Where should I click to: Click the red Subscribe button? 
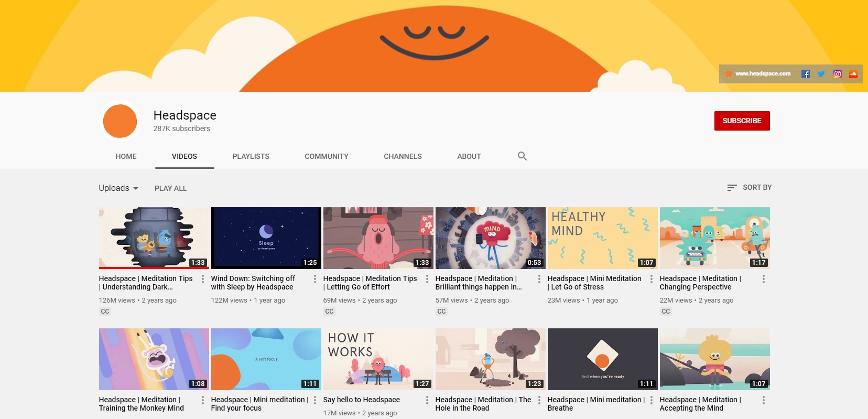pos(742,121)
